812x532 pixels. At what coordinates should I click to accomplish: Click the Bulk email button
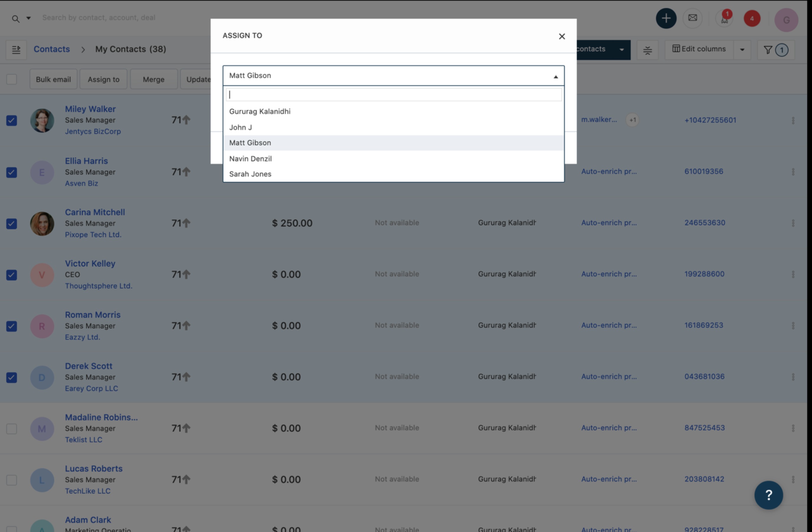point(53,79)
